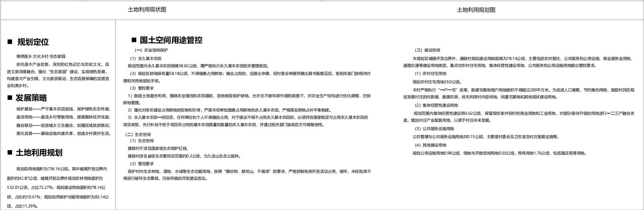The width and height of the screenshot is (644, 210).
Task: Click the slogan 锦绣苗乡·文化乡村·生态家园
Action: pyautogui.click(x=41, y=57)
